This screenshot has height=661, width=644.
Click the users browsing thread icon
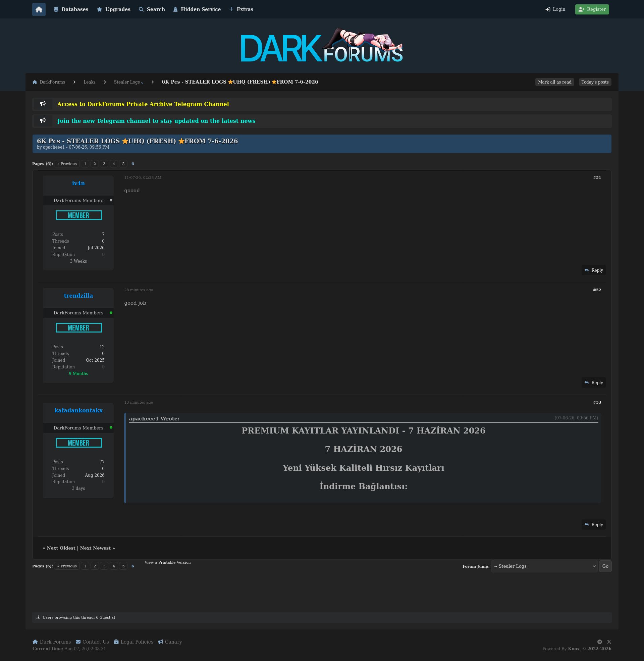tap(38, 617)
